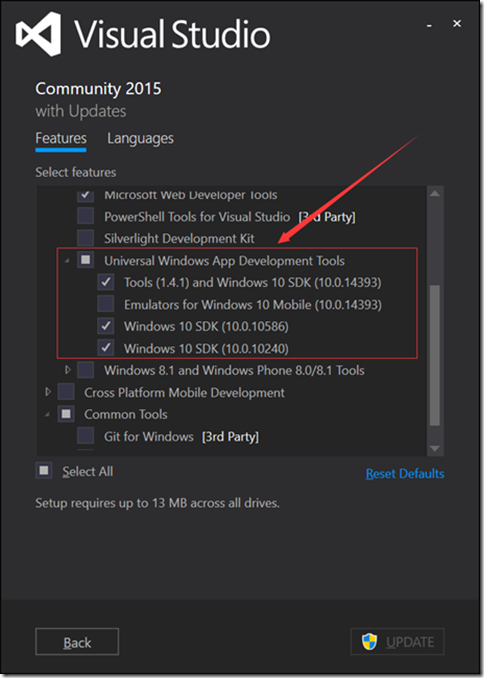Viewport: 484px width, 678px height.
Task: Toggle Universal Windows App Development Tools checkbox
Action: (86, 260)
